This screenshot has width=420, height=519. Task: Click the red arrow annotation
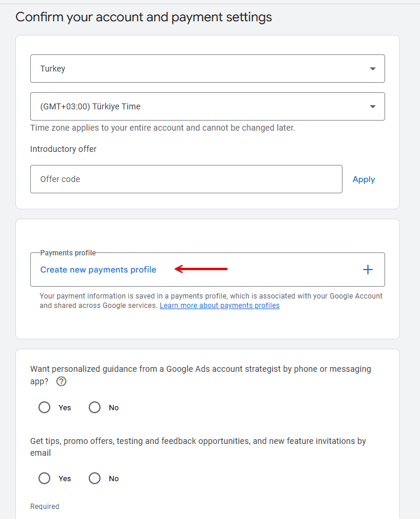tap(201, 270)
